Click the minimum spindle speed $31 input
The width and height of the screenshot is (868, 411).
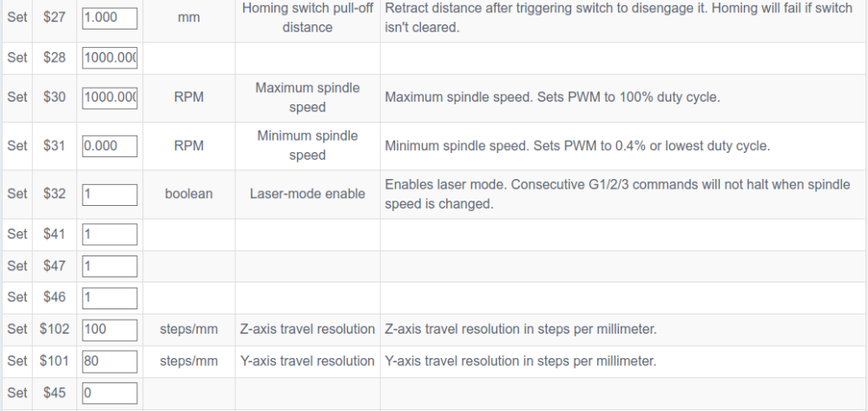coord(109,146)
